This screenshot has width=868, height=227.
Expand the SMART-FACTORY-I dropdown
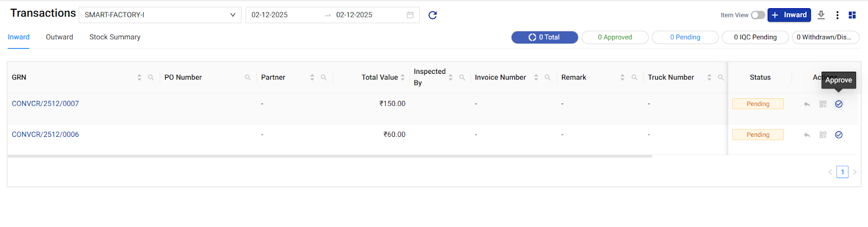pos(160,15)
